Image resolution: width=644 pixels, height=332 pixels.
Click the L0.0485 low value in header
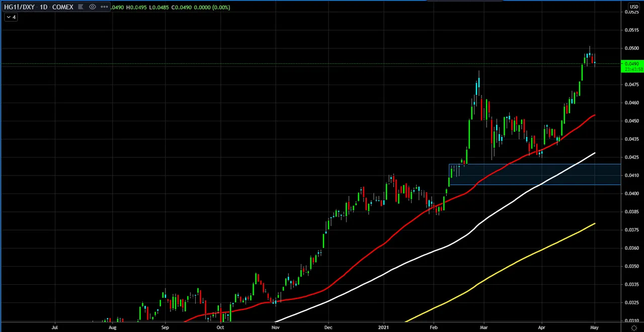click(159, 7)
